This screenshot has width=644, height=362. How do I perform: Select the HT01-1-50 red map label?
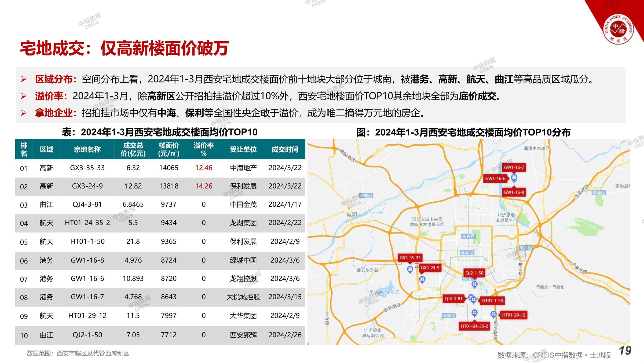(x=492, y=301)
